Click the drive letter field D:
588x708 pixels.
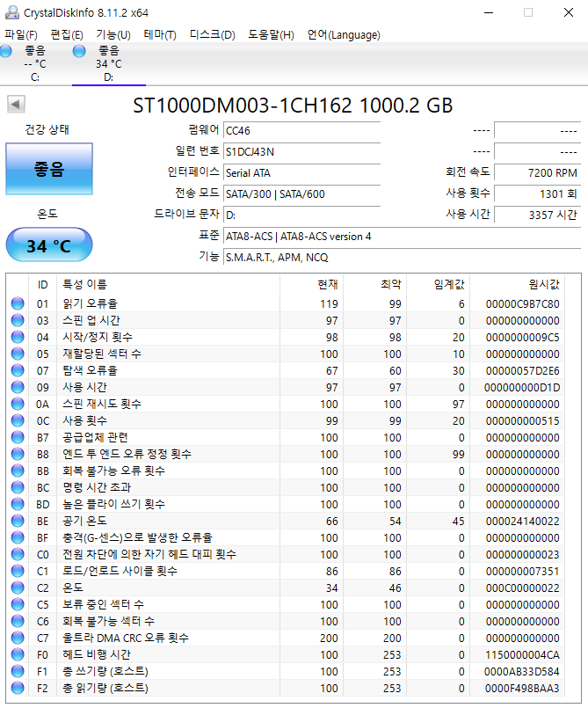tap(301, 215)
